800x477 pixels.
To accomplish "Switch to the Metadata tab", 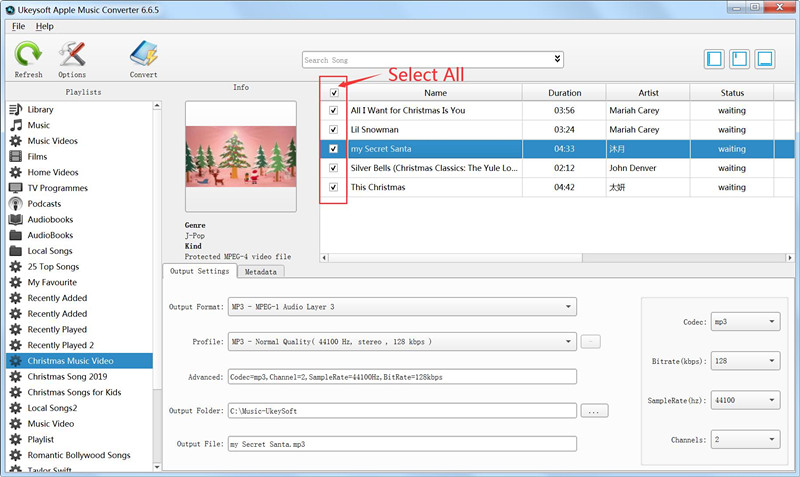I will [260, 272].
